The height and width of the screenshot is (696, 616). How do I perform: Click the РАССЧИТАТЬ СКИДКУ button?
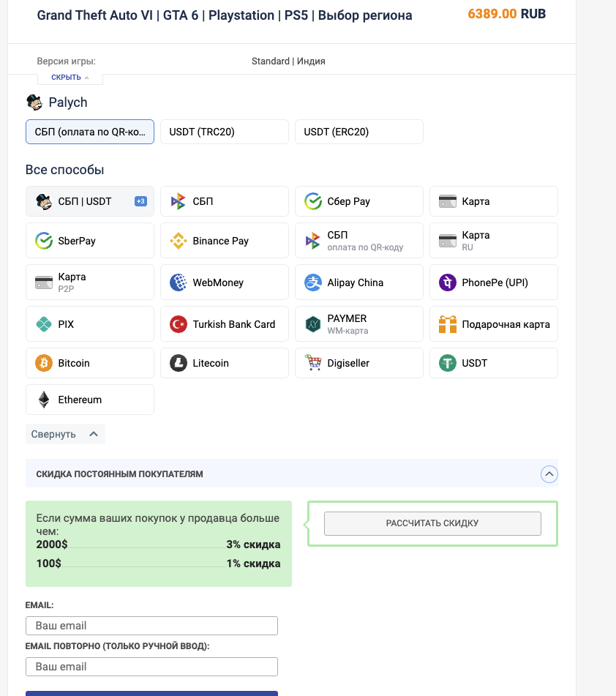(x=432, y=523)
